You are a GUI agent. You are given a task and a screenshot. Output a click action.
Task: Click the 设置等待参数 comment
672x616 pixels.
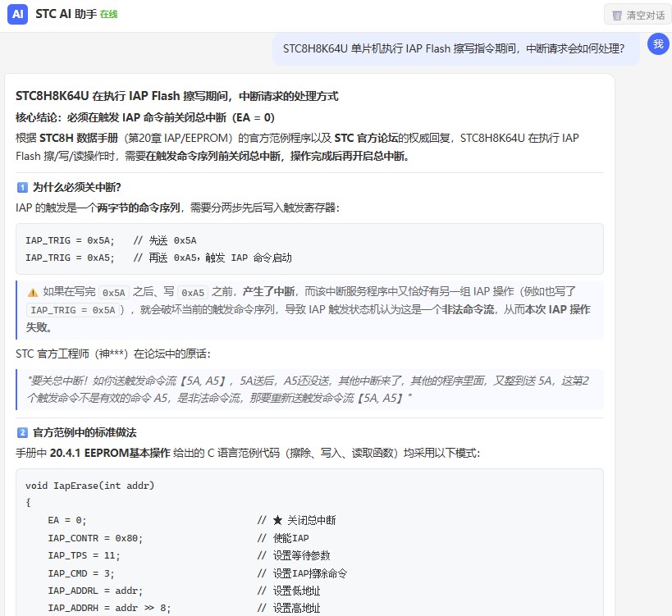click(x=294, y=555)
